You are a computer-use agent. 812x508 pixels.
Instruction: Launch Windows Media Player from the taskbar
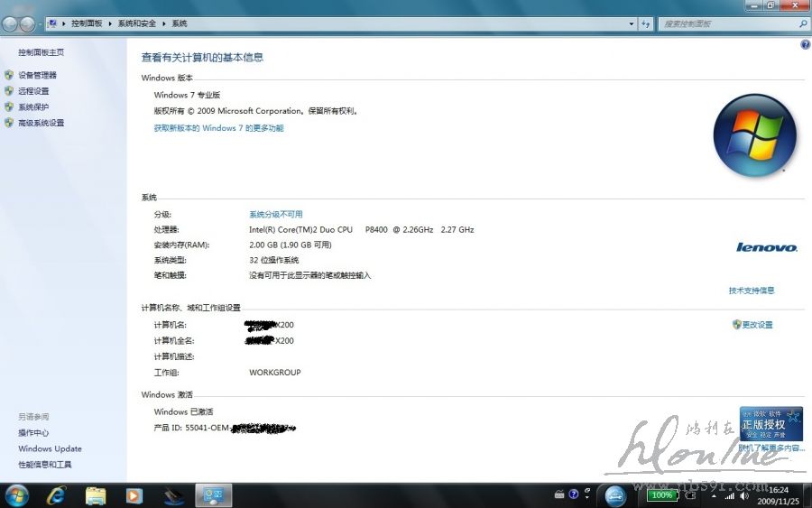pyautogui.click(x=134, y=496)
